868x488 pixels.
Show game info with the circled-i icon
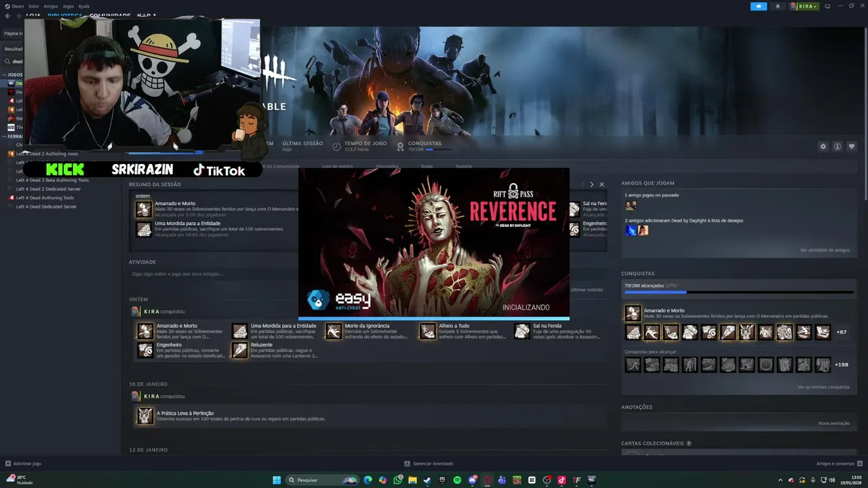point(837,146)
